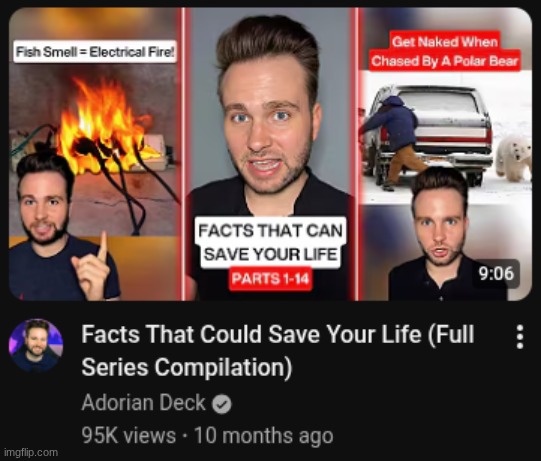Click the 'FACTS THAT CAN SAVE YOUR LIFE' label
Image resolution: width=541 pixels, height=461 pixels.
[x=270, y=243]
